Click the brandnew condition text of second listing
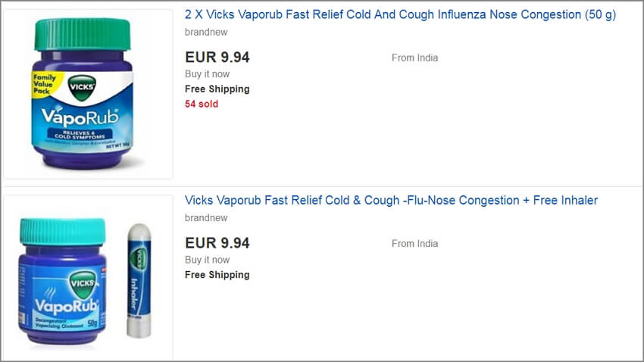The image size is (644, 362). click(x=206, y=218)
